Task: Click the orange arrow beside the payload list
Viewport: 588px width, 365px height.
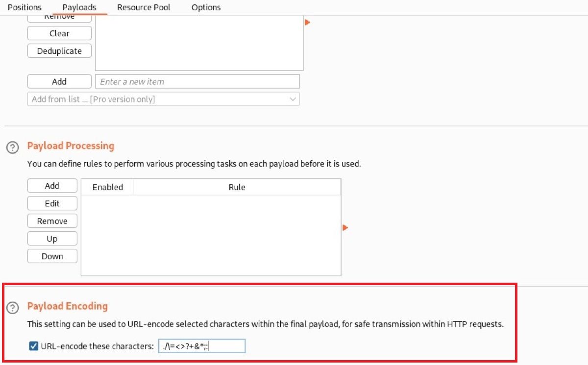Action: (x=307, y=22)
